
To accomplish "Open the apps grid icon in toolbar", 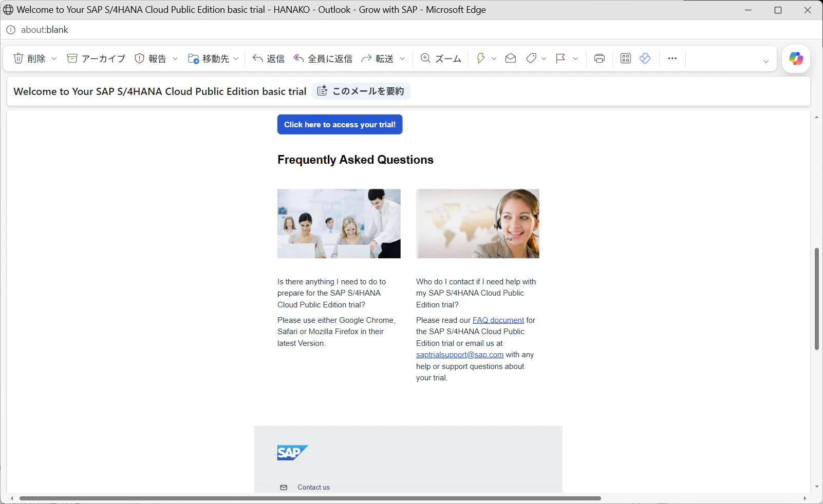I will 626,59.
